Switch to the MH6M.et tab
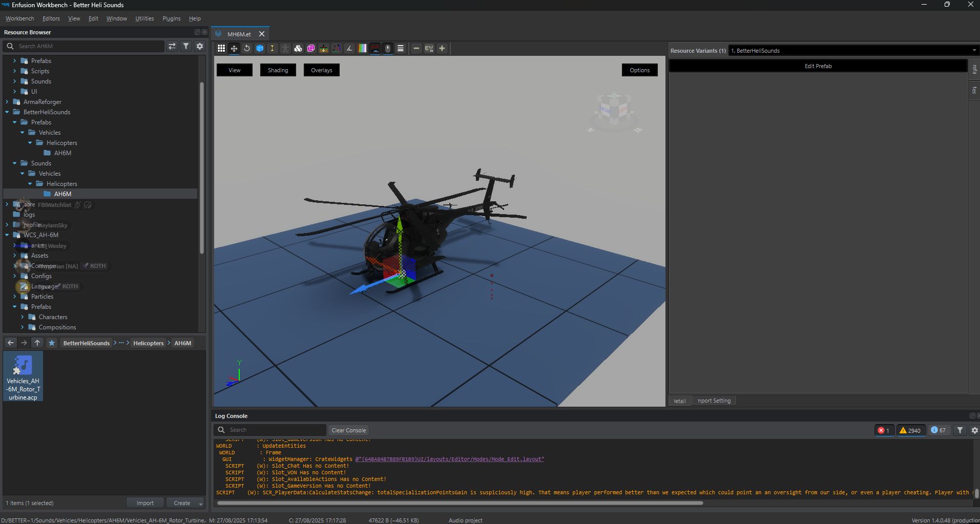This screenshot has width=980, height=524. (x=239, y=34)
